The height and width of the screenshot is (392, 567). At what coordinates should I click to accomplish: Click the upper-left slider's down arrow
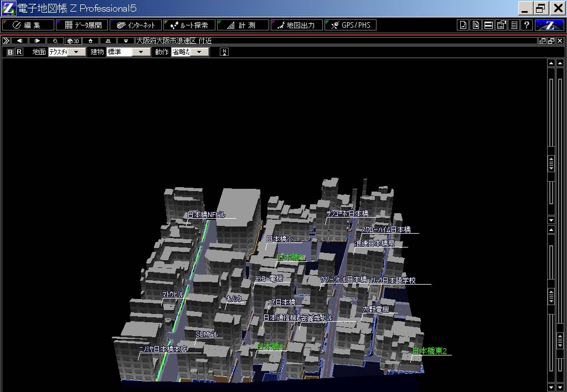(x=551, y=220)
